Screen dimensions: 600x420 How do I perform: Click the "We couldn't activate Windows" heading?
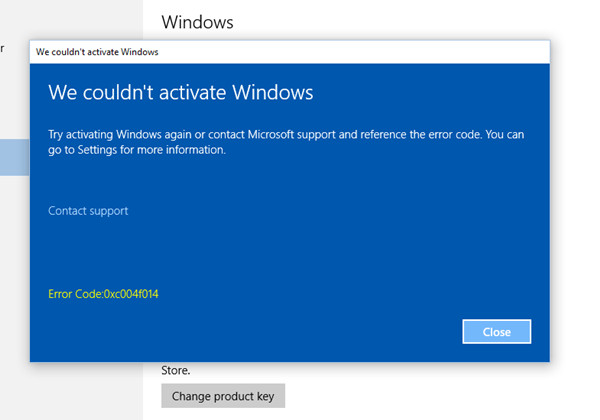click(x=181, y=92)
